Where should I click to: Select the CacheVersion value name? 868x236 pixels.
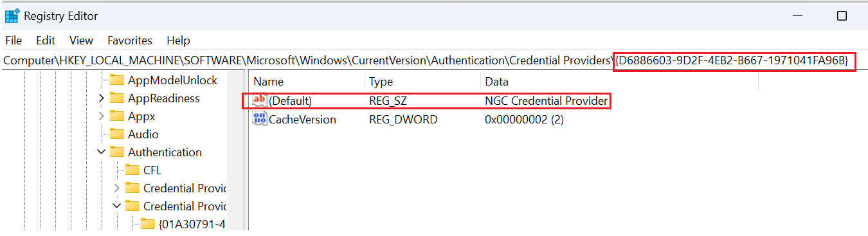tap(302, 119)
